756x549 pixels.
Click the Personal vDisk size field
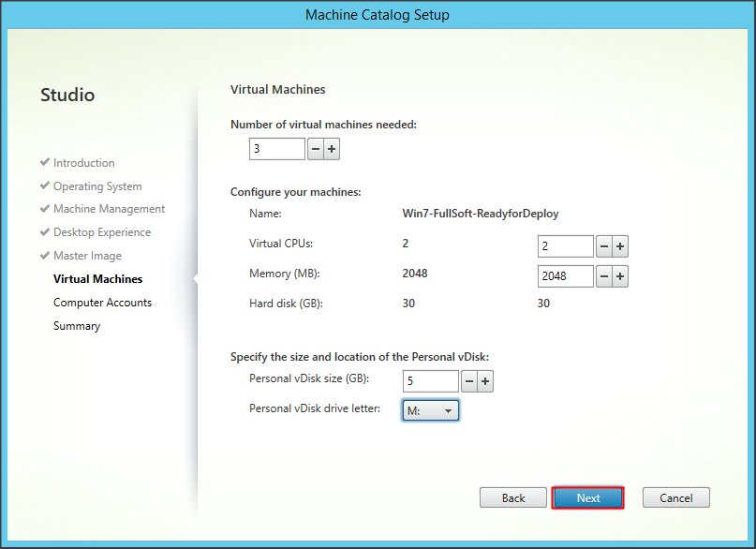(430, 381)
